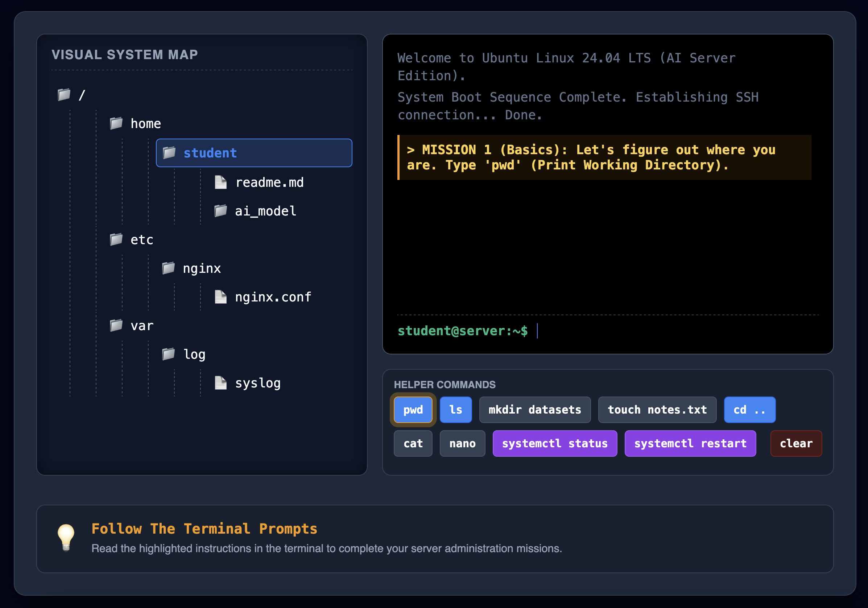The width and height of the screenshot is (868, 608).
Task: Click the ai_model folder icon
Action: pyautogui.click(x=221, y=210)
